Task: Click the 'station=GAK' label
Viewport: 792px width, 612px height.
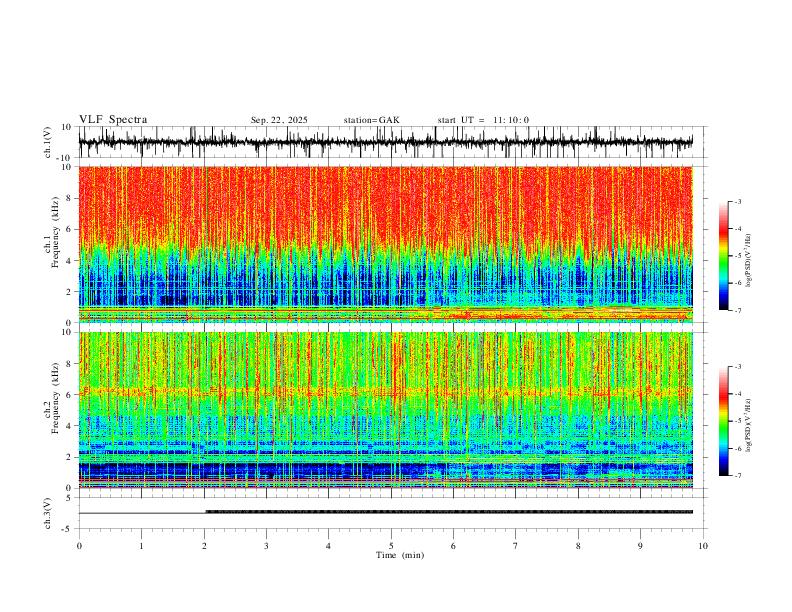Action: coord(371,120)
